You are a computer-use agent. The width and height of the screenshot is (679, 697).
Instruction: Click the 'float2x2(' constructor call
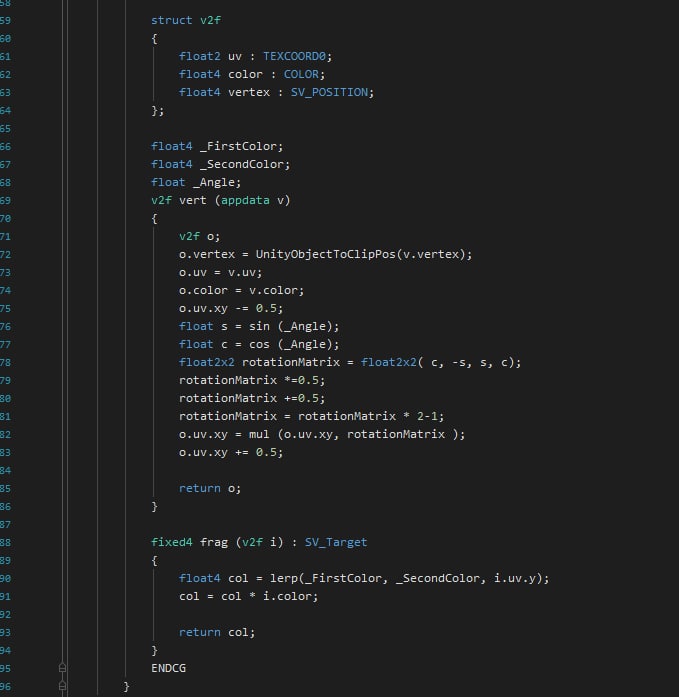pos(392,362)
